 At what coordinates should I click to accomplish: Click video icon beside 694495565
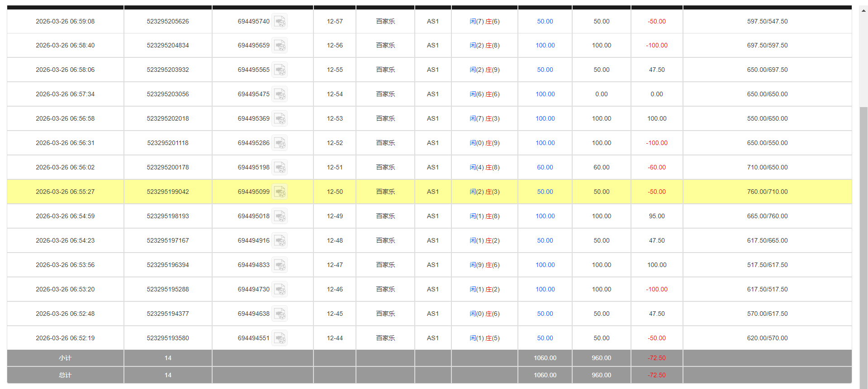pos(280,70)
